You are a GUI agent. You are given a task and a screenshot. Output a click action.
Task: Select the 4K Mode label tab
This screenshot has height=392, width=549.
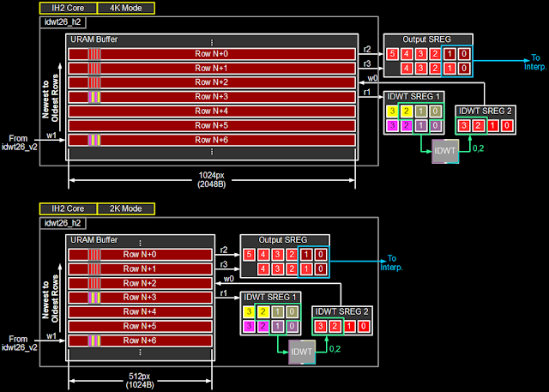[x=126, y=8]
